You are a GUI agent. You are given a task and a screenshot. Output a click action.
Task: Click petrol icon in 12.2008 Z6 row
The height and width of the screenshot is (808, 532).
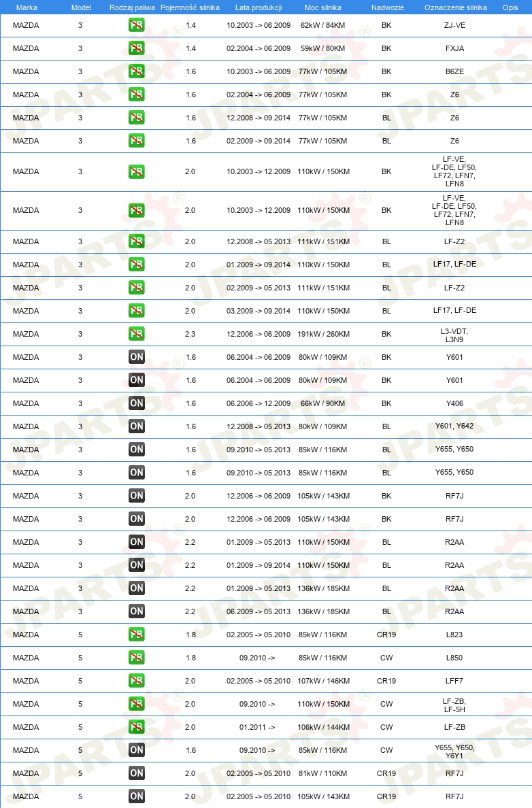tap(137, 118)
